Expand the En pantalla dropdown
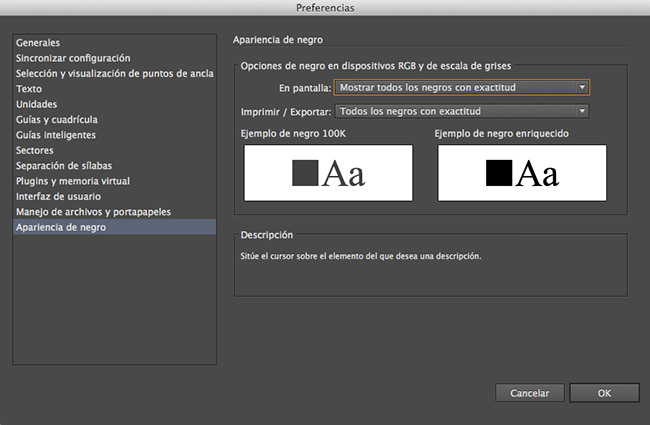This screenshot has height=425, width=650. pos(461,87)
